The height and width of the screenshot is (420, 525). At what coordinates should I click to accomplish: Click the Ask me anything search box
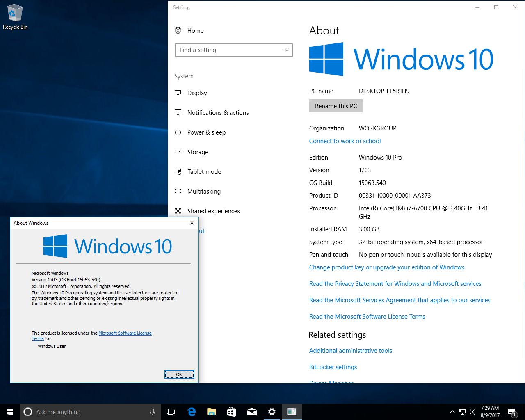[x=90, y=412]
